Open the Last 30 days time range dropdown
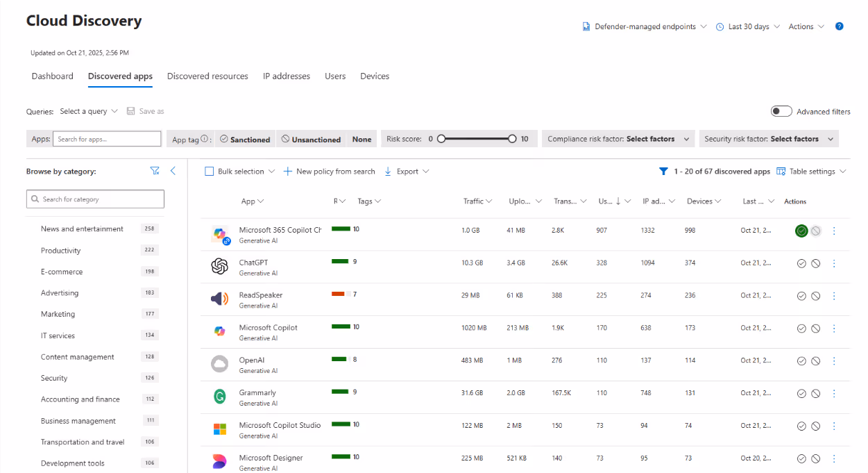868x473 pixels. [x=748, y=26]
